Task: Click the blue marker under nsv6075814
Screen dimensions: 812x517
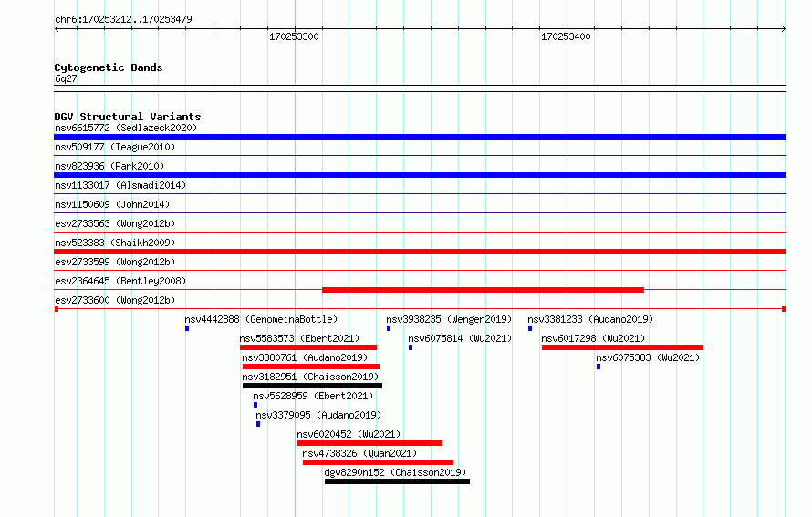Action: pyautogui.click(x=411, y=347)
